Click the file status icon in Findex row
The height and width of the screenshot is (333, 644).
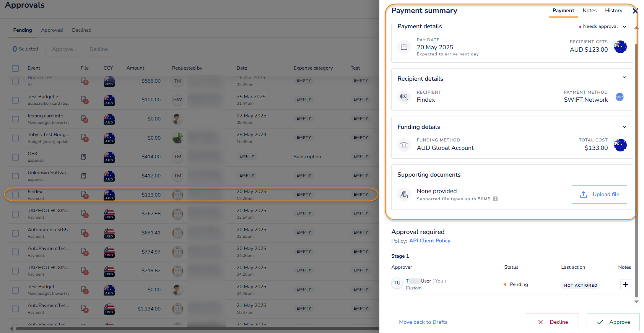(85, 195)
